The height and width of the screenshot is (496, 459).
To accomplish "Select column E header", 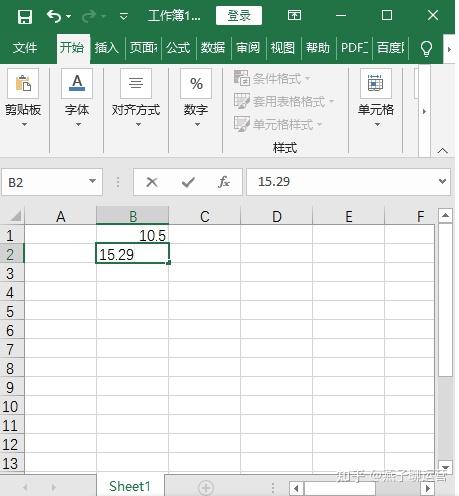I will (x=349, y=217).
